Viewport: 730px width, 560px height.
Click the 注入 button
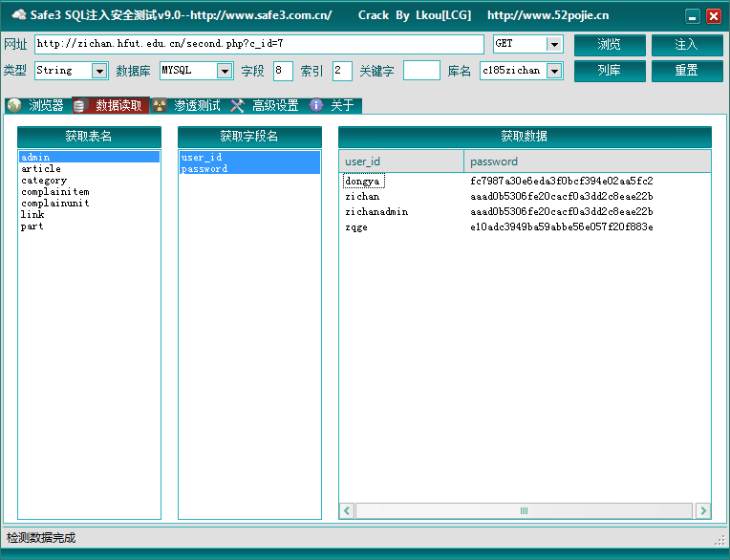coord(687,45)
